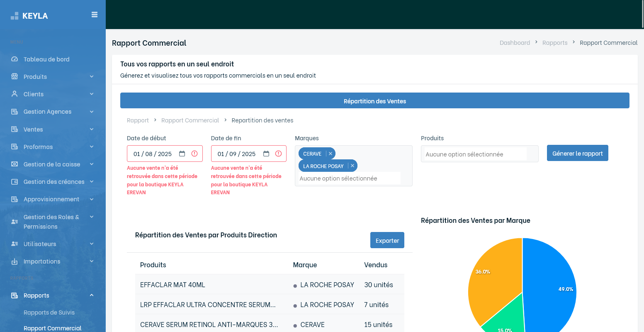This screenshot has width=644, height=332.
Task: Click the Utilisateurs sidebar icon
Action: (15, 244)
